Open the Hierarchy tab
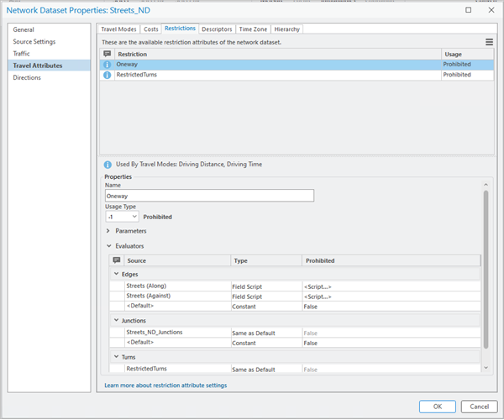The width and height of the screenshot is (504, 420). [x=286, y=29]
